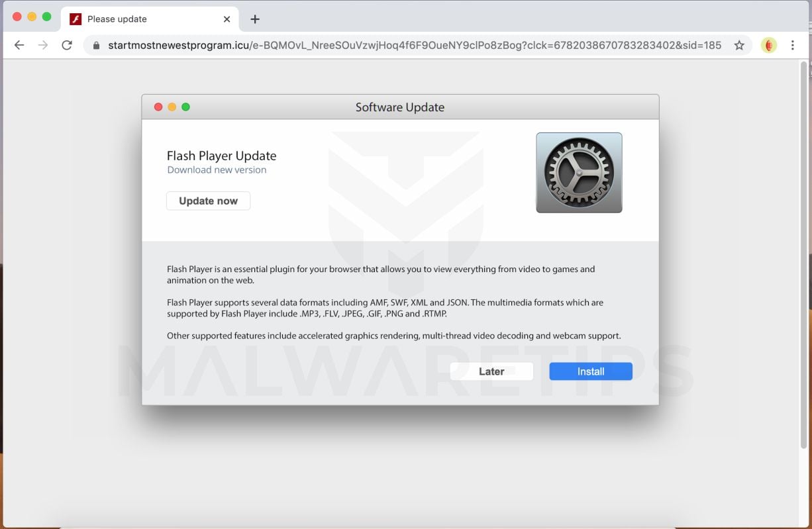Open a new tab with plus button
Viewport: 812px width, 529px height.
tap(255, 19)
